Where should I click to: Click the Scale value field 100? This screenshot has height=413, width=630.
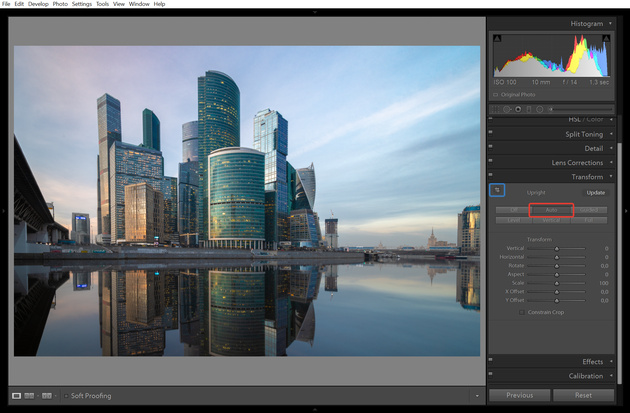pyautogui.click(x=603, y=283)
